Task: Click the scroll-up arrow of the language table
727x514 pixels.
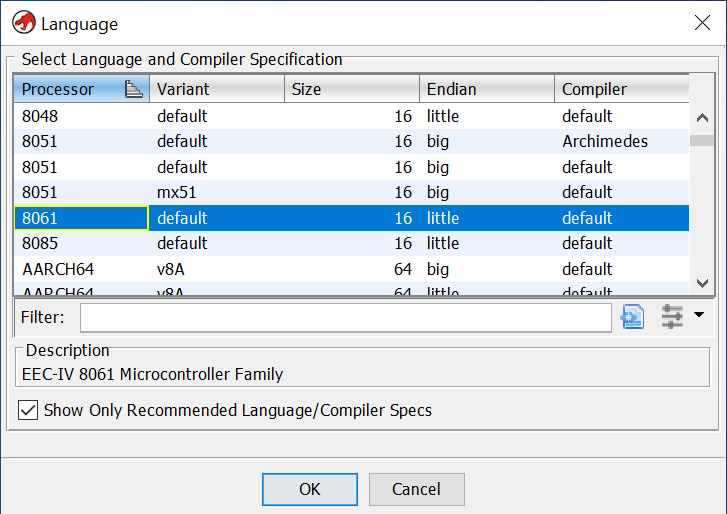Action: (702, 117)
